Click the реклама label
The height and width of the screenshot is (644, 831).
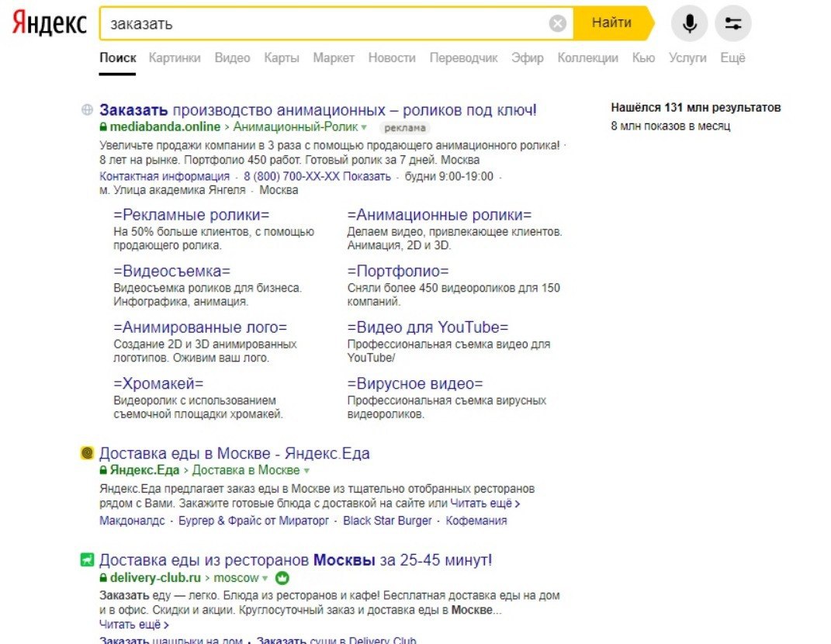point(405,128)
